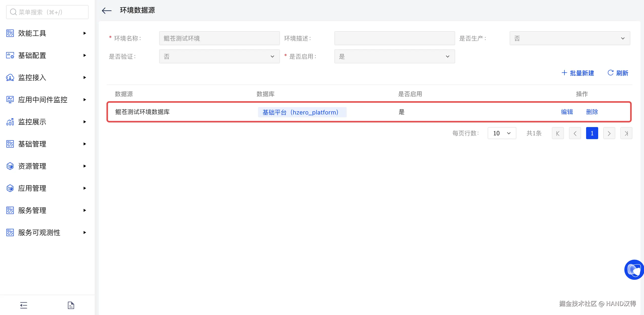
Task: Open the document icon at sidebar bottom
Action: [x=71, y=305]
